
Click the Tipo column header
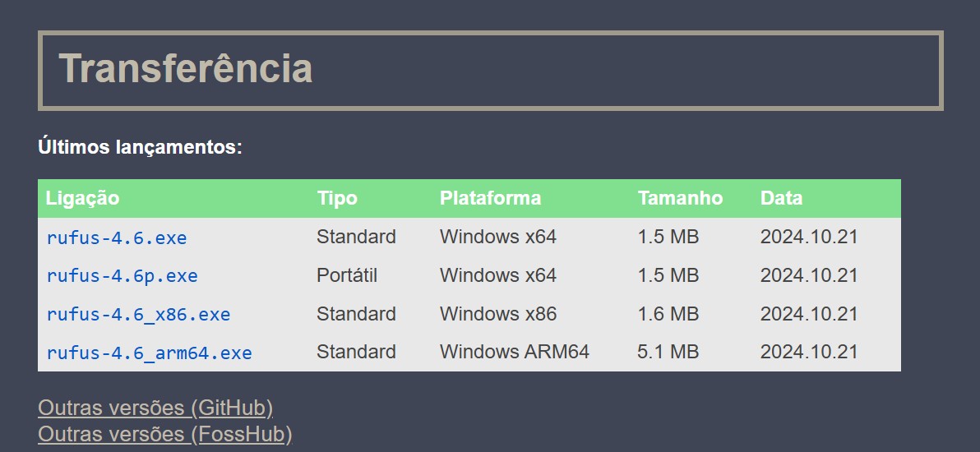[x=337, y=198]
